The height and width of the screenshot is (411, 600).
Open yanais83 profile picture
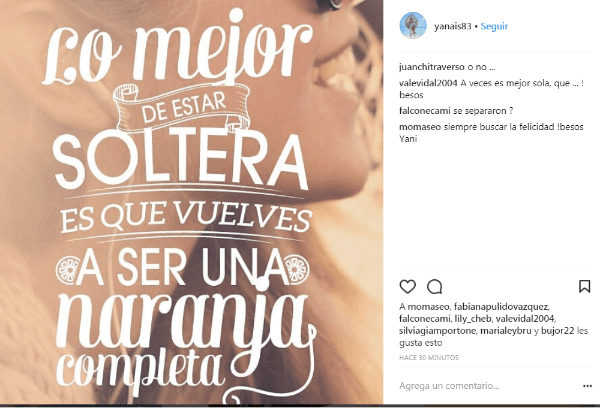point(413,25)
